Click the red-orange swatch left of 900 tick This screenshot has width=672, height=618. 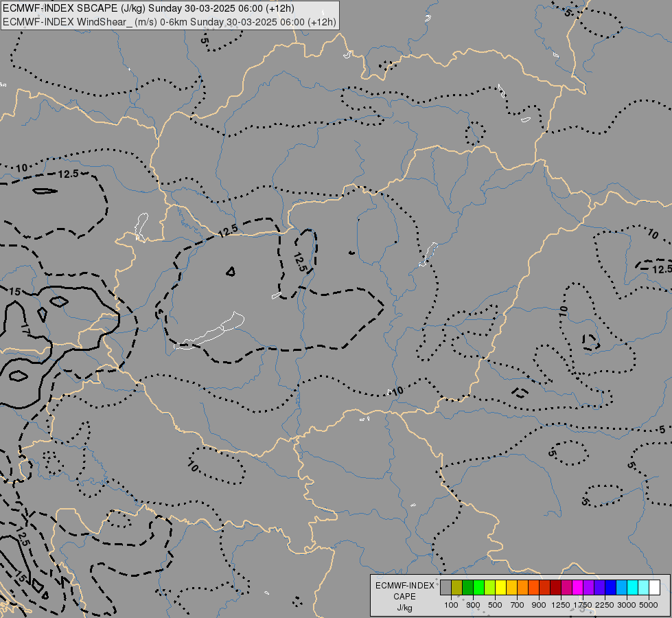pyautogui.click(x=533, y=588)
